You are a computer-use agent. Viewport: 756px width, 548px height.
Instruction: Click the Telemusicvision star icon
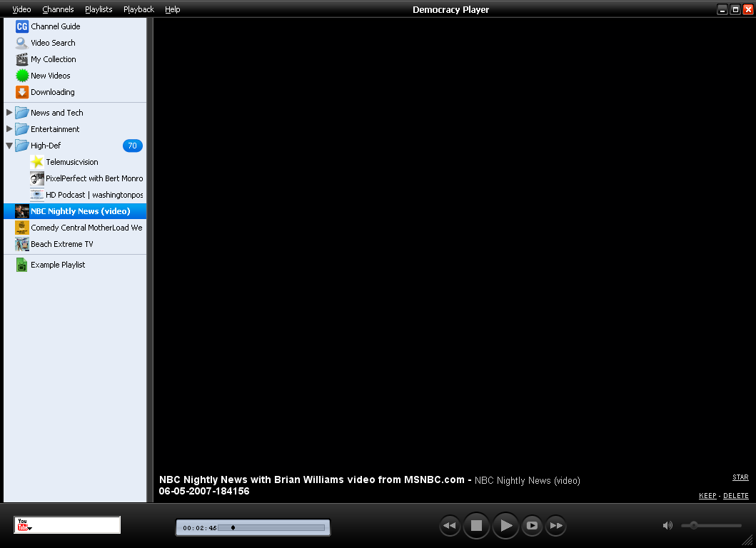point(36,162)
